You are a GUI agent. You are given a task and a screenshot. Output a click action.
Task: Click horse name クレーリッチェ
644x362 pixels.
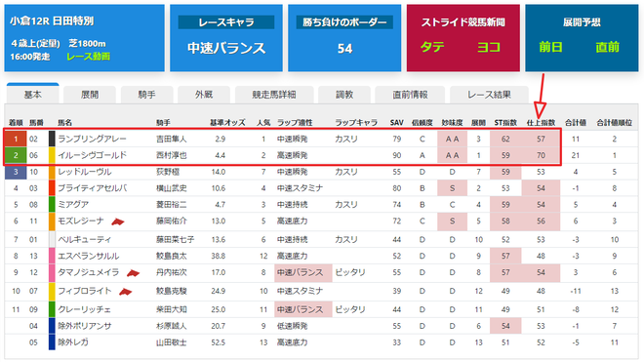point(85,309)
